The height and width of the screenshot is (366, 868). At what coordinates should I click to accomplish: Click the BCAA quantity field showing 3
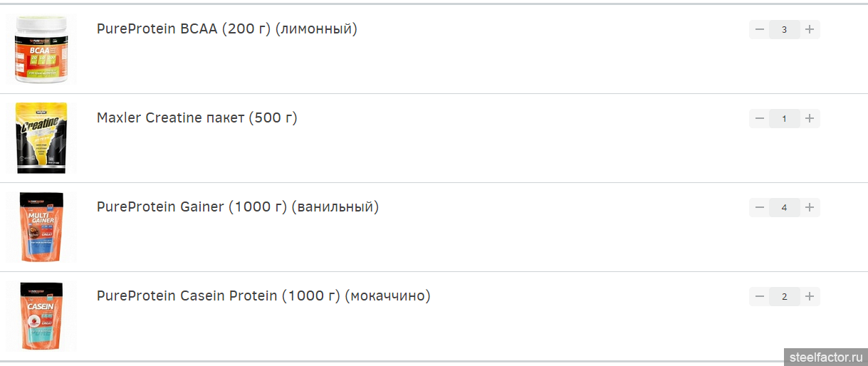click(785, 29)
